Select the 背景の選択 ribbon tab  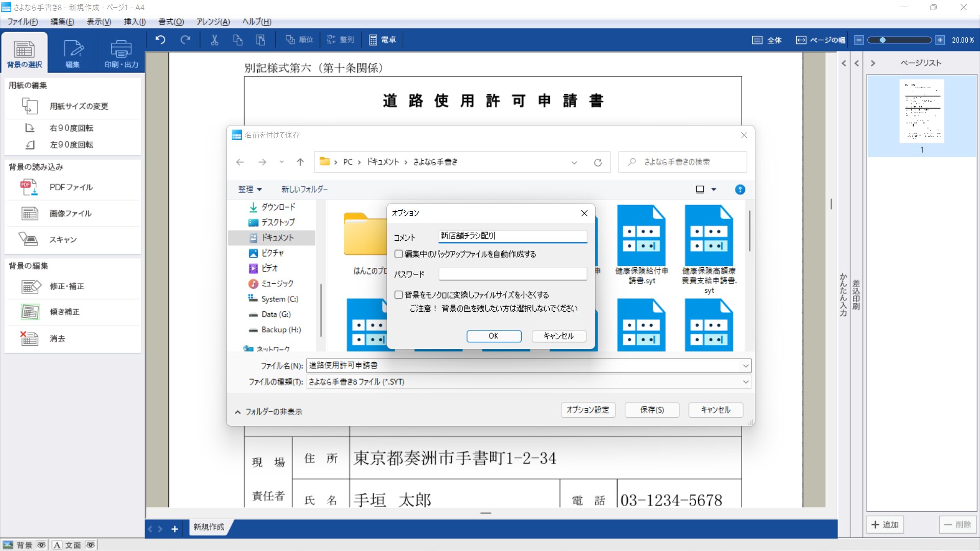pos(24,53)
